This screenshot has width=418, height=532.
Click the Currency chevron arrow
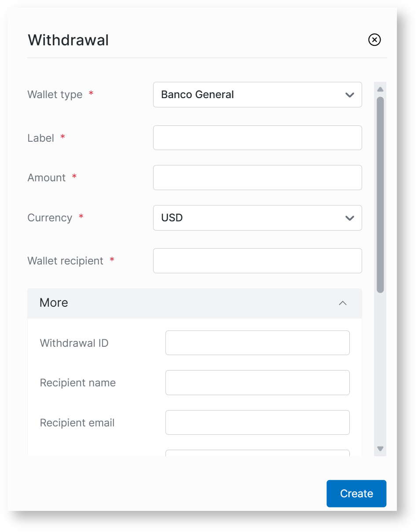point(350,218)
